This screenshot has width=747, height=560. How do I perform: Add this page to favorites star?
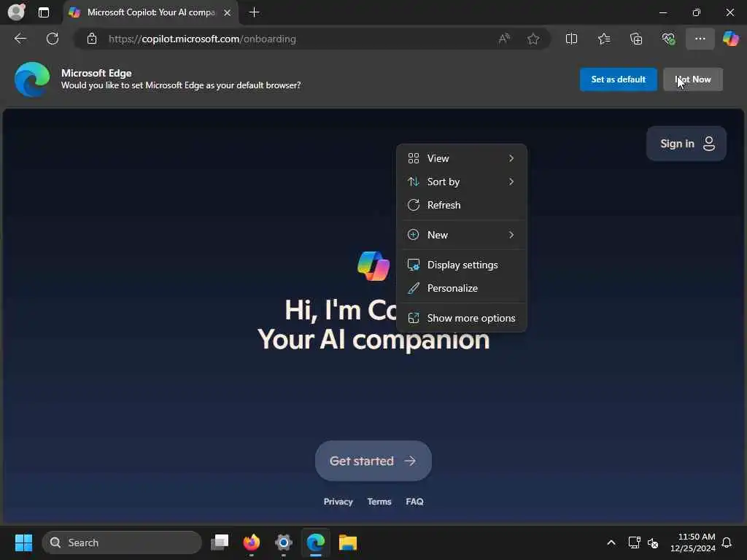pos(533,39)
